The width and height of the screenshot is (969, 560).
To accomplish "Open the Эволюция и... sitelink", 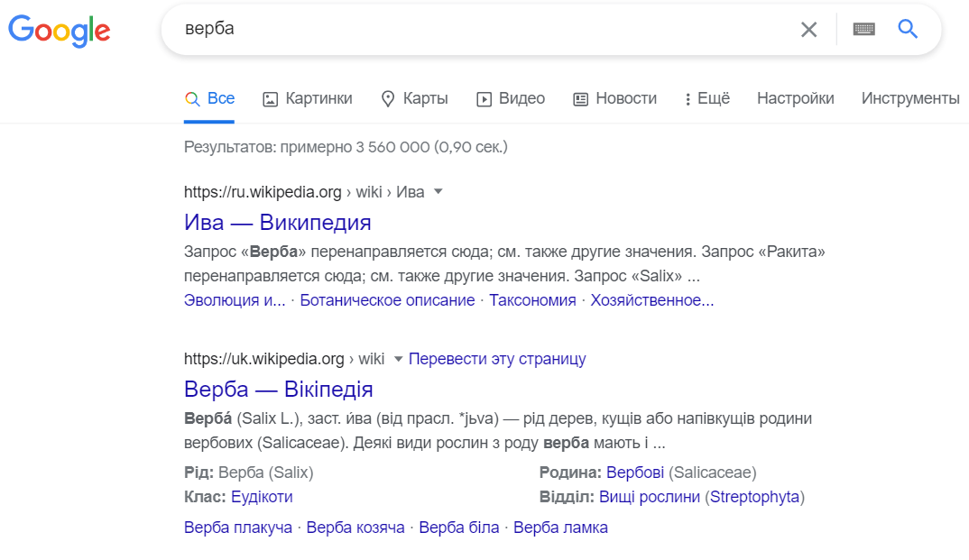I will pos(235,300).
